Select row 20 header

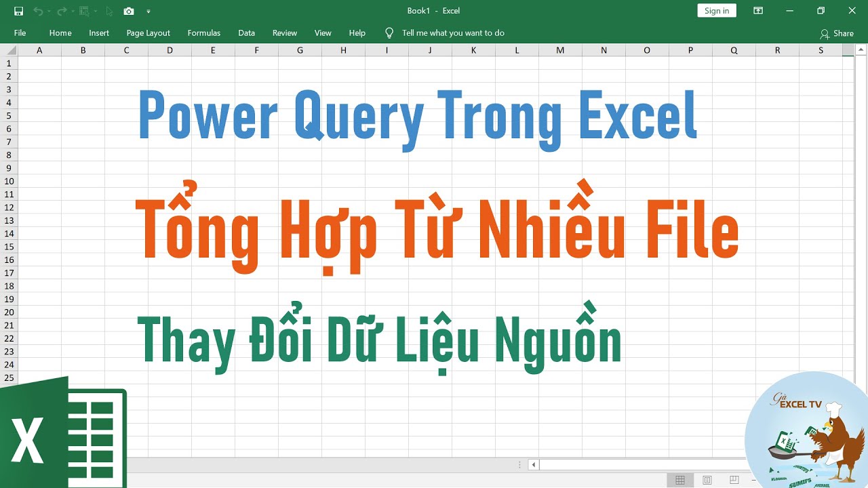[9, 312]
